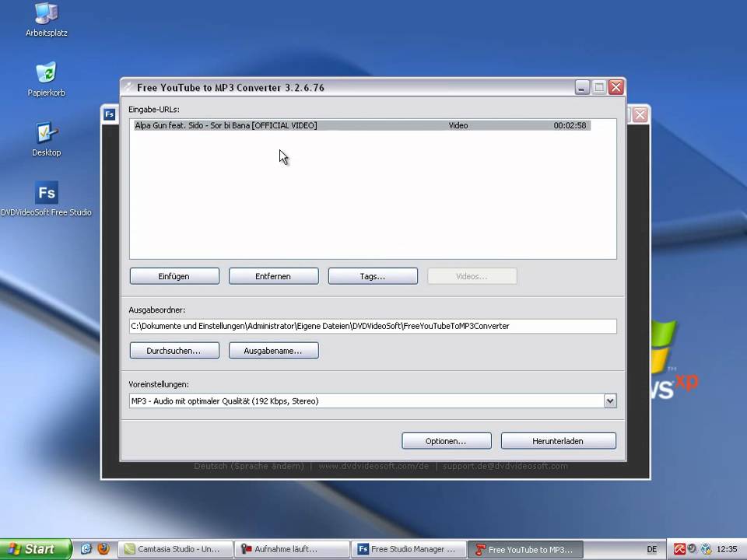The width and height of the screenshot is (747, 560).
Task: Click the Video type cell in list
Action: pos(458,125)
